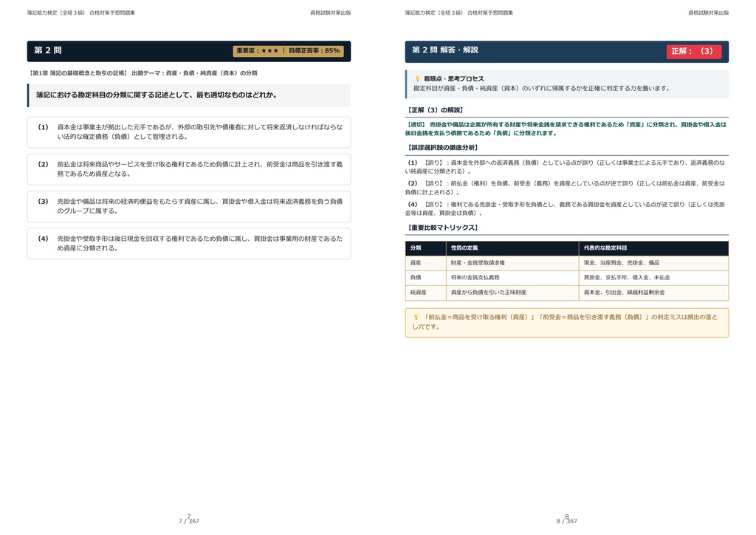Viewport: 756px width, 535px height.
Task: Click the (1)【誤り】 explanation about 資本金
Action: (x=566, y=167)
